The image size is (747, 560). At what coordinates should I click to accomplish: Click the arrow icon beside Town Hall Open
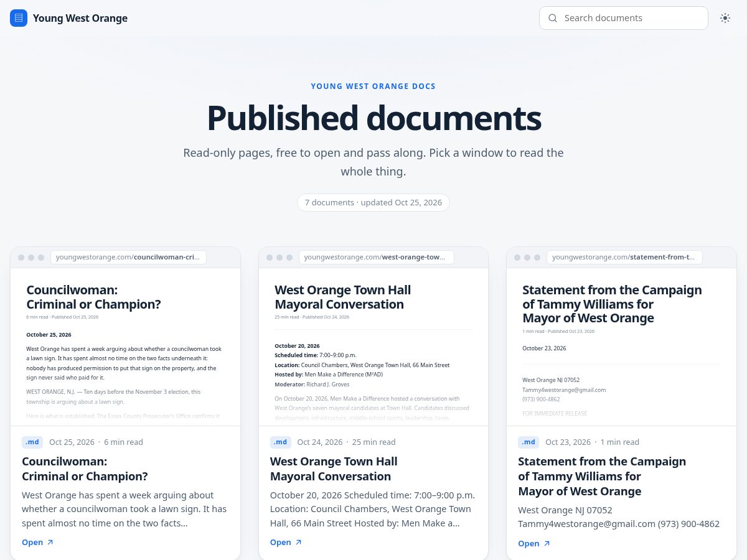[x=298, y=542]
